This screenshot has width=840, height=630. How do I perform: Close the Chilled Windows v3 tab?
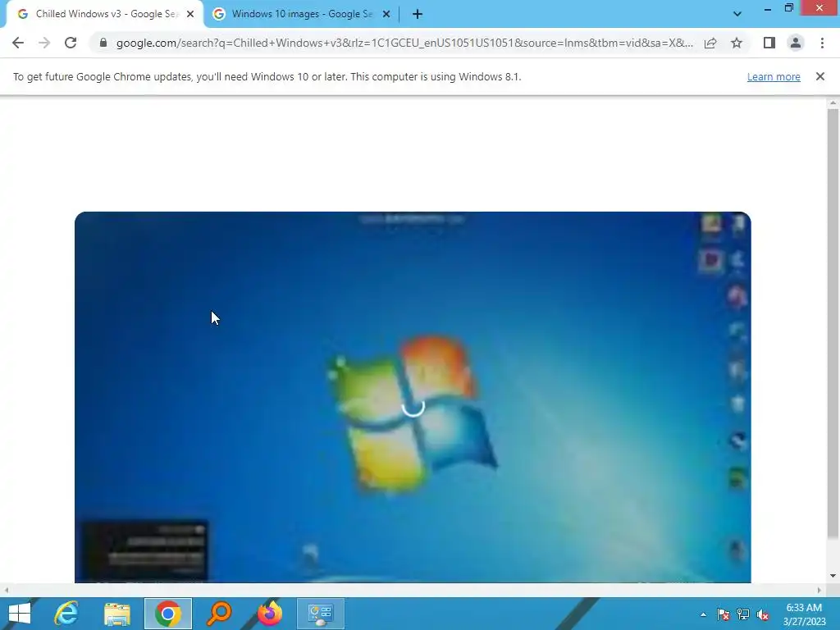click(x=190, y=15)
